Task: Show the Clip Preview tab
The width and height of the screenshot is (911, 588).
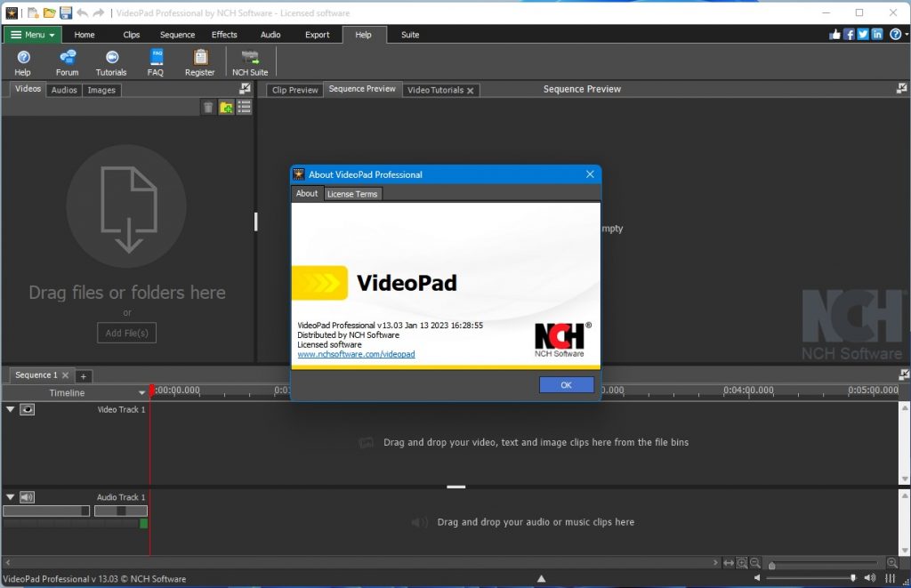Action: pyautogui.click(x=294, y=90)
